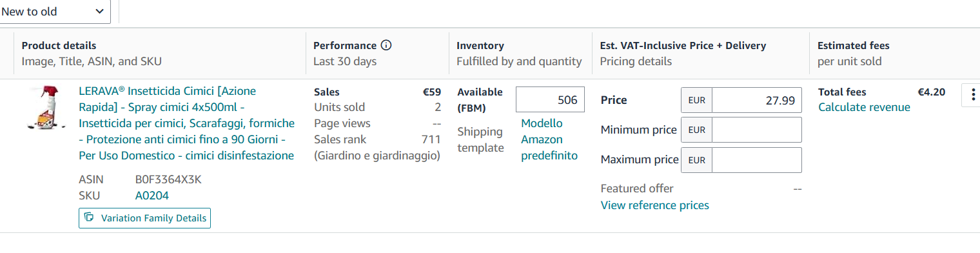Click the Variation Family Details icon
Image resolution: width=980 pixels, height=253 pixels.
coord(90,218)
